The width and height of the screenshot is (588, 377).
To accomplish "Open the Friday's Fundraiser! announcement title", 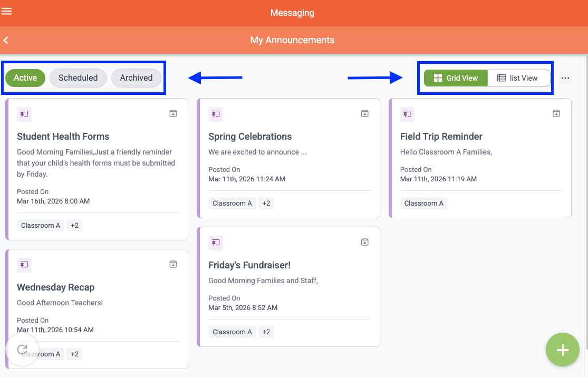I will click(x=249, y=265).
